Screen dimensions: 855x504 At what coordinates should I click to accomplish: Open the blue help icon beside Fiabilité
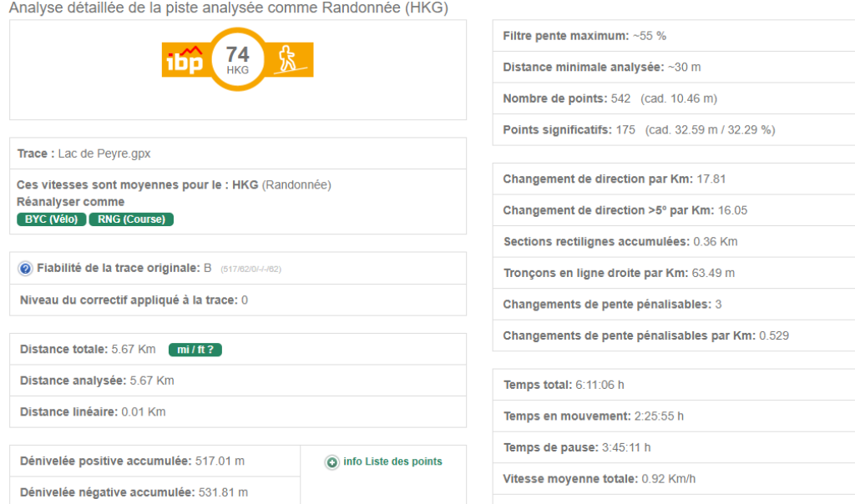pos(26,269)
